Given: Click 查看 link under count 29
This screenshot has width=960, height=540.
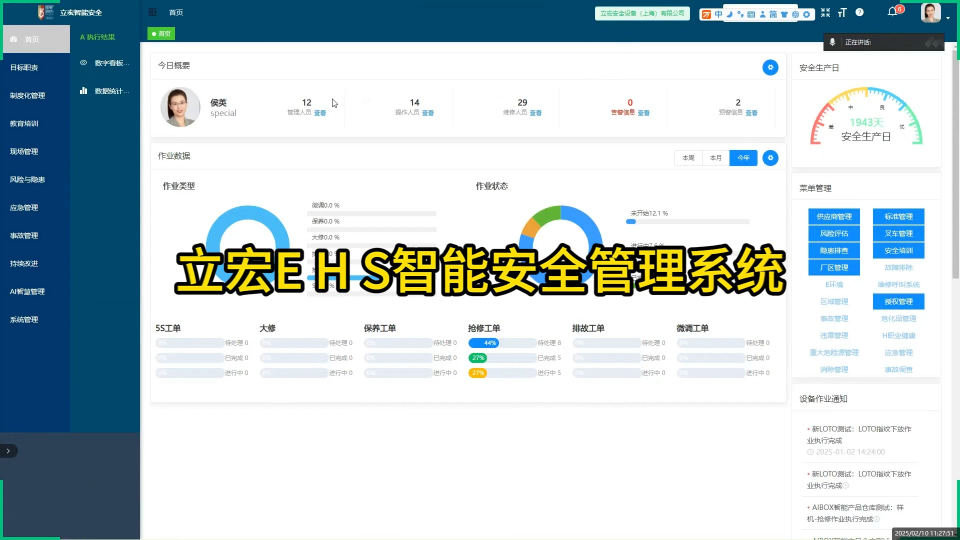Looking at the screenshot, I should (536, 113).
